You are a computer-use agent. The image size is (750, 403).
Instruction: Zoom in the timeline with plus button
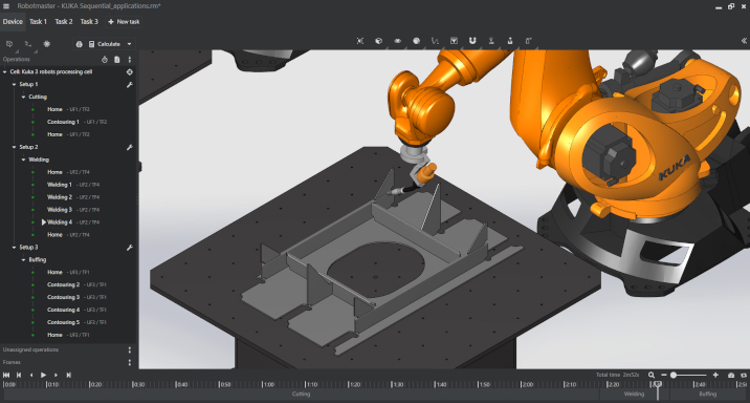point(716,375)
